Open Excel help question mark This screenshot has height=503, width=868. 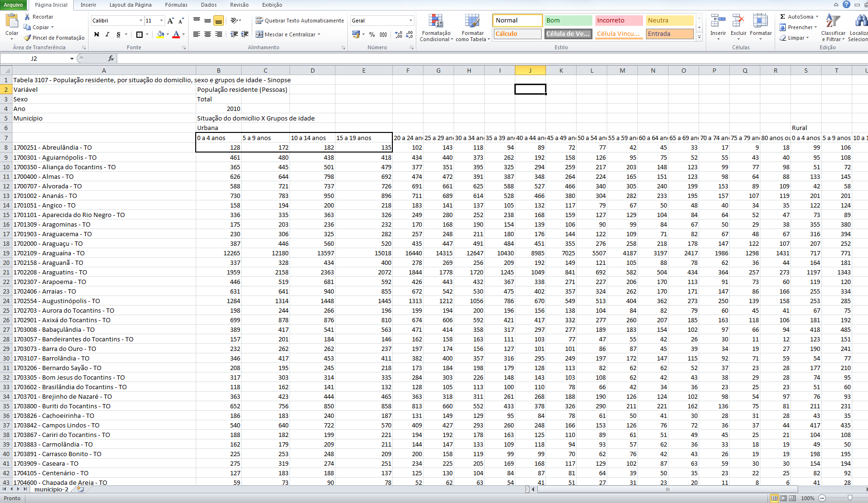point(846,4)
